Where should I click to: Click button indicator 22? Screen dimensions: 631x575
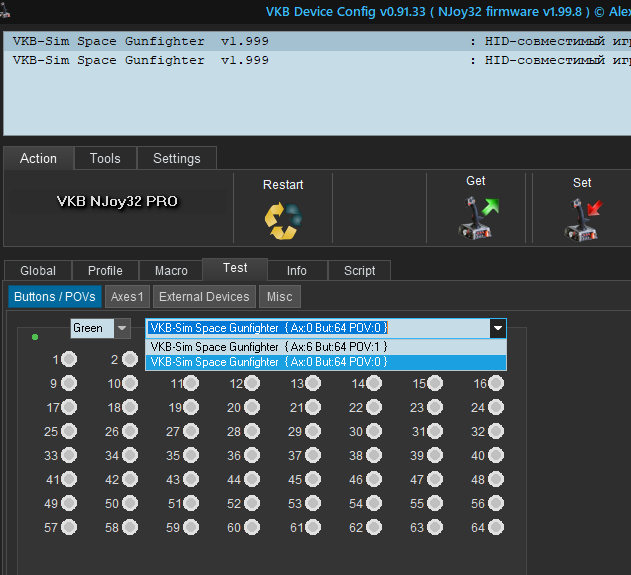374,407
